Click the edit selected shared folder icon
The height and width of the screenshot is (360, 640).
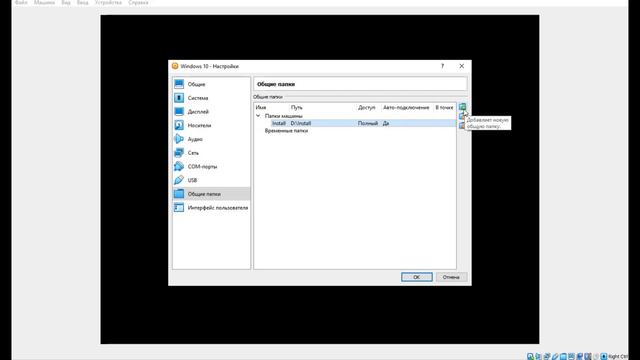coord(462,116)
